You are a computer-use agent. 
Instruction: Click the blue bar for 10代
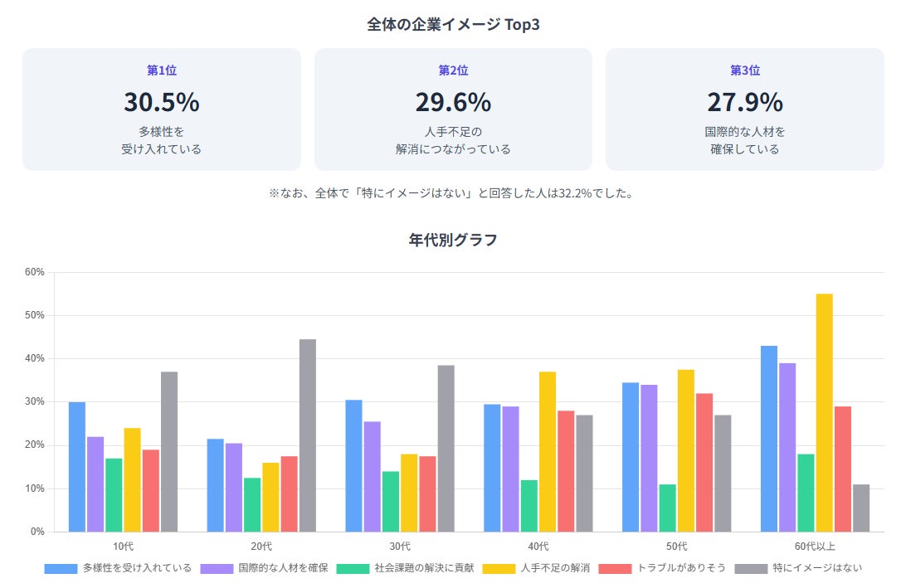77,466
